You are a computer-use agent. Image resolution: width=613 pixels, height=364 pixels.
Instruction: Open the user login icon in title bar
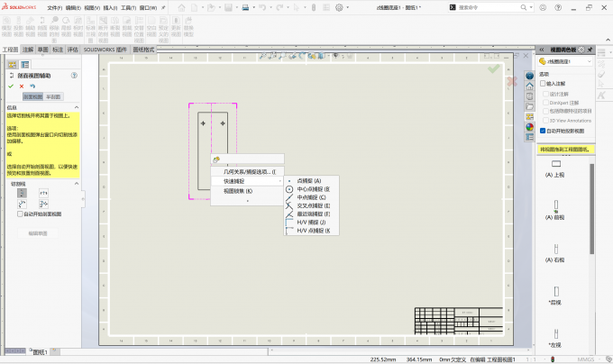coord(543,7)
